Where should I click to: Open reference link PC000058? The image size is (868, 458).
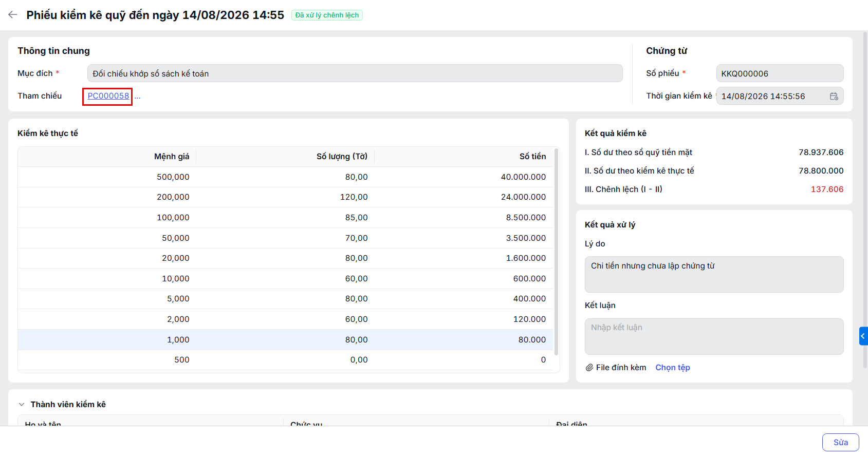click(x=108, y=96)
